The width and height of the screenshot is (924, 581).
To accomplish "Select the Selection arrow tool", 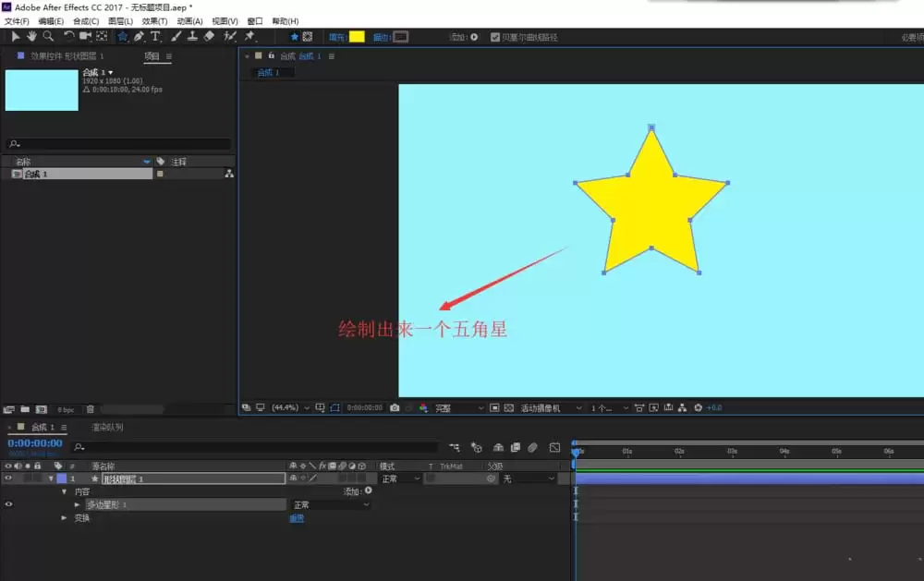I will [x=16, y=37].
